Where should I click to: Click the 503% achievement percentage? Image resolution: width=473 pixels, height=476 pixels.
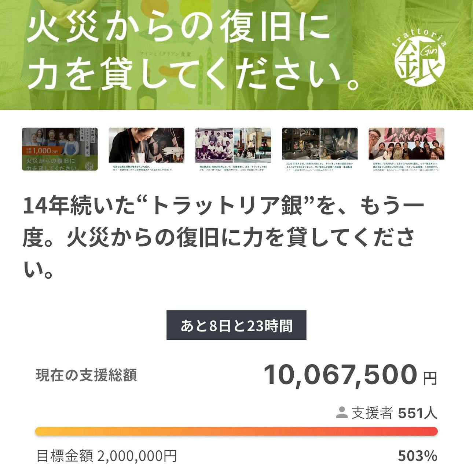(417, 456)
